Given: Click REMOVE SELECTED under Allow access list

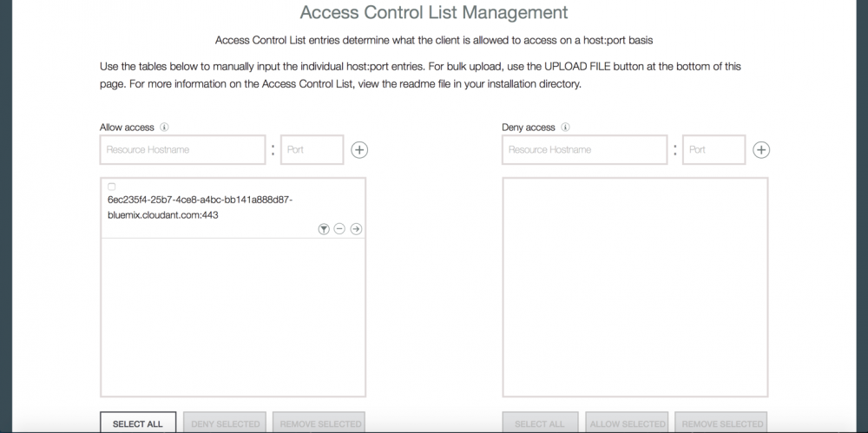Looking at the screenshot, I should tap(319, 423).
